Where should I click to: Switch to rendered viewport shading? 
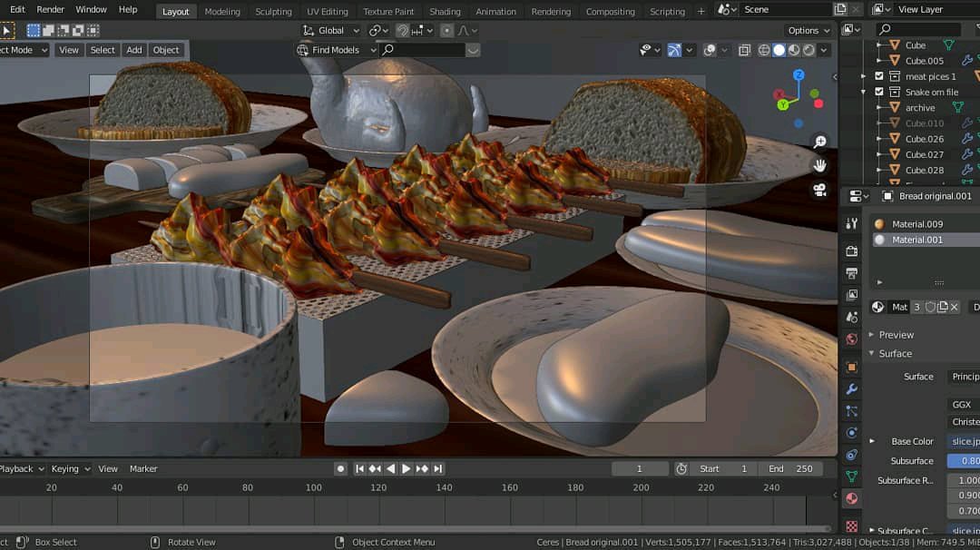(808, 50)
